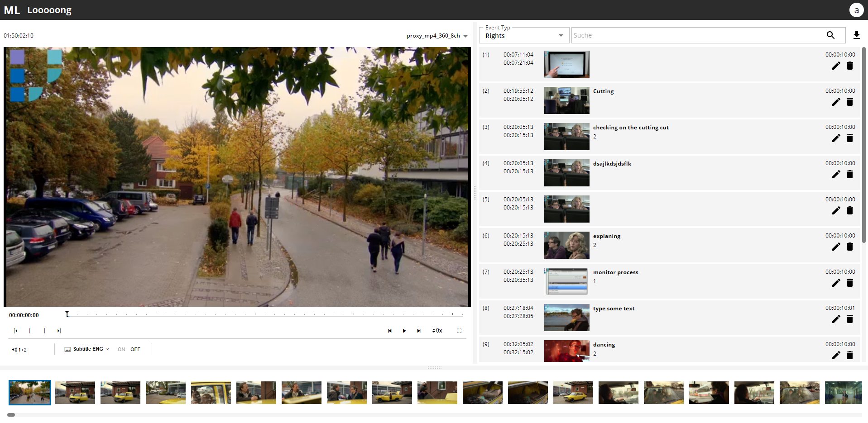The height and width of the screenshot is (423, 868).
Task: Select first filmstrip thumbnail of street
Action: click(30, 393)
